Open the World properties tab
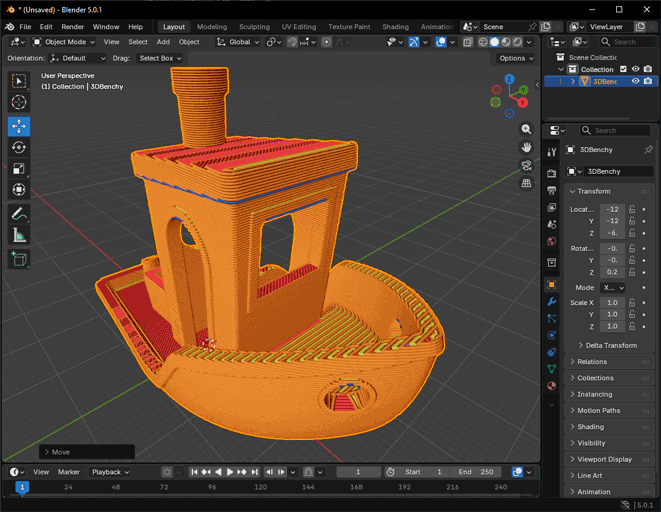Viewport: 661px width, 512px height. click(x=551, y=241)
